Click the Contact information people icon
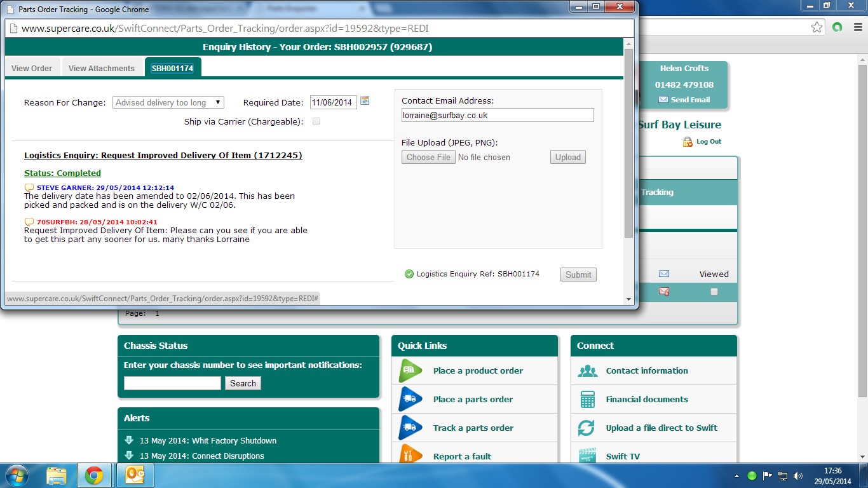The width and height of the screenshot is (868, 488). click(587, 371)
